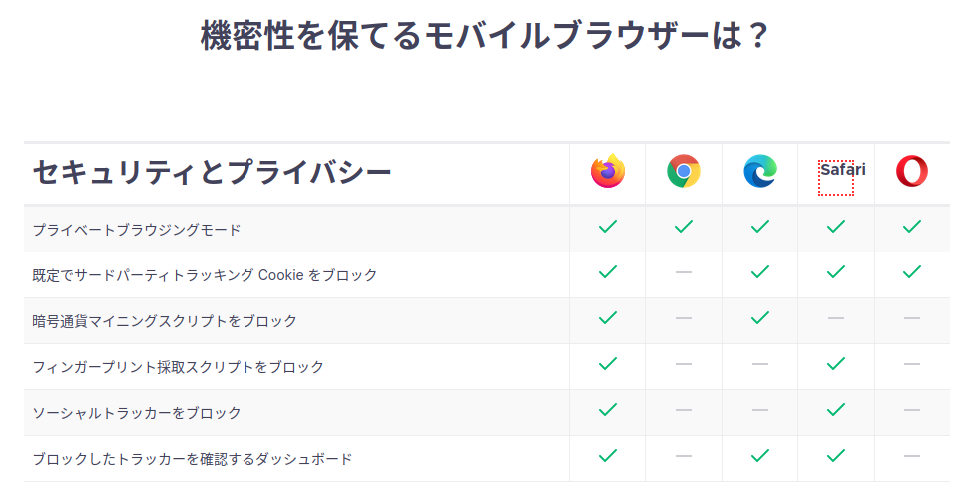
Task: Click the Microsoft Edge logo
Action: coord(760,172)
